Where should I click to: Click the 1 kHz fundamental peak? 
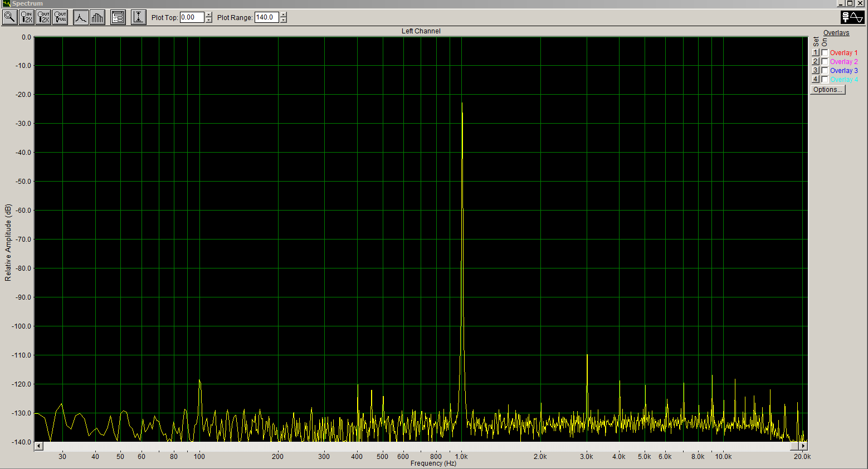[x=462, y=104]
